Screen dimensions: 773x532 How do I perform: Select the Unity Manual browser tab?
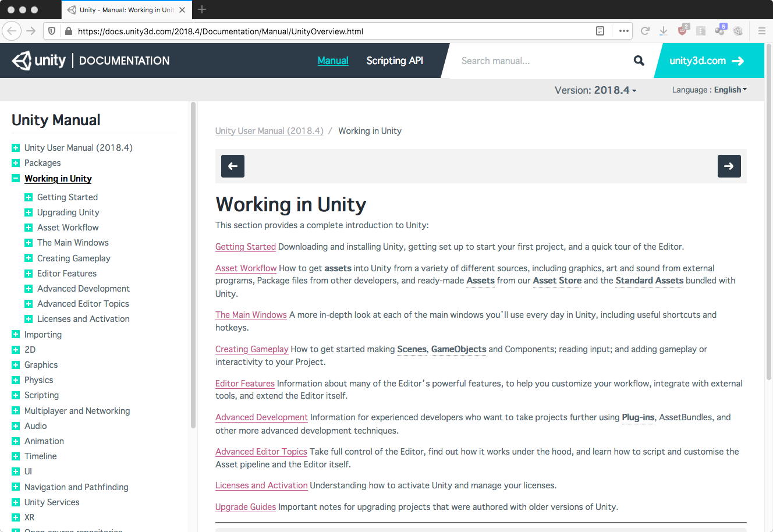tap(126, 10)
